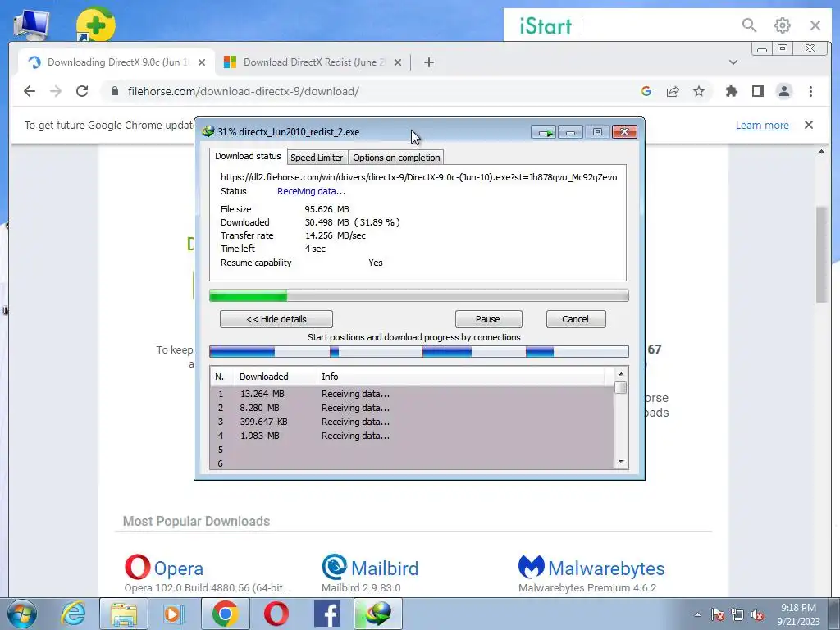Click the download URL text
This screenshot has width=840, height=630.
[x=418, y=177]
